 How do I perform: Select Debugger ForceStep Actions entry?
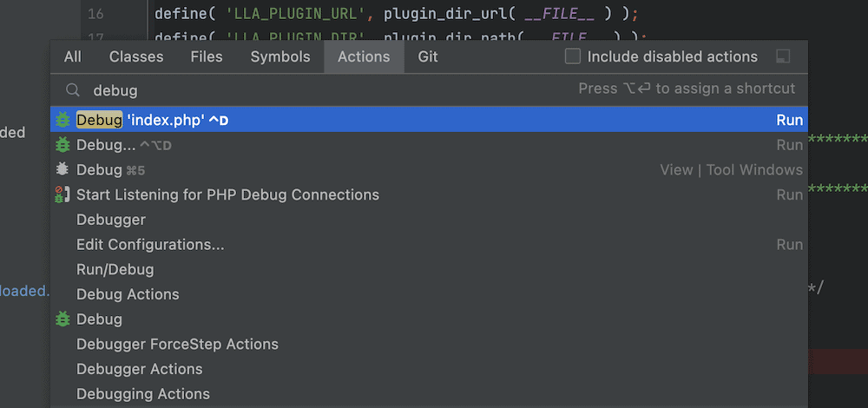(x=177, y=345)
